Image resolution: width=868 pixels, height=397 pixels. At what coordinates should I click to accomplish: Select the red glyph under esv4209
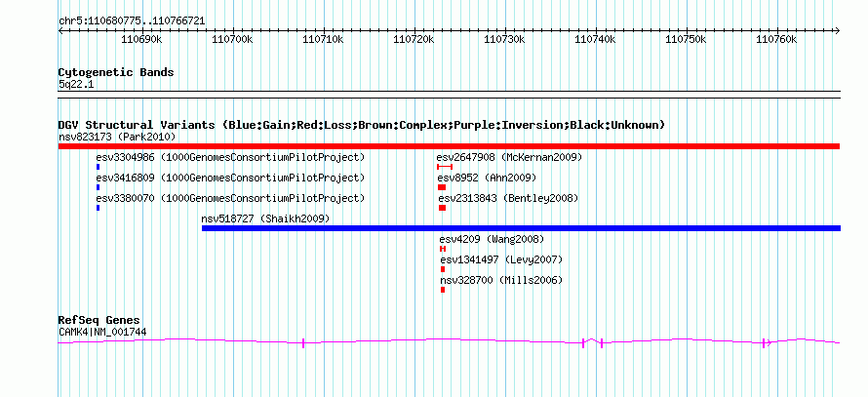443,249
